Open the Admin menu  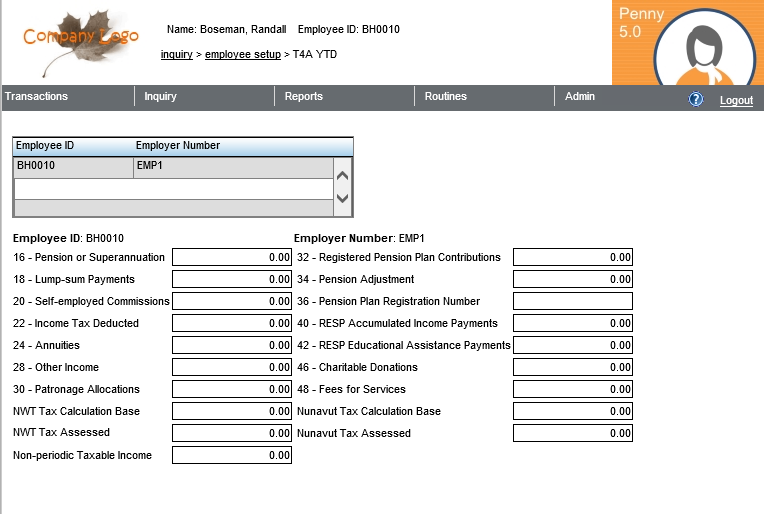579,97
